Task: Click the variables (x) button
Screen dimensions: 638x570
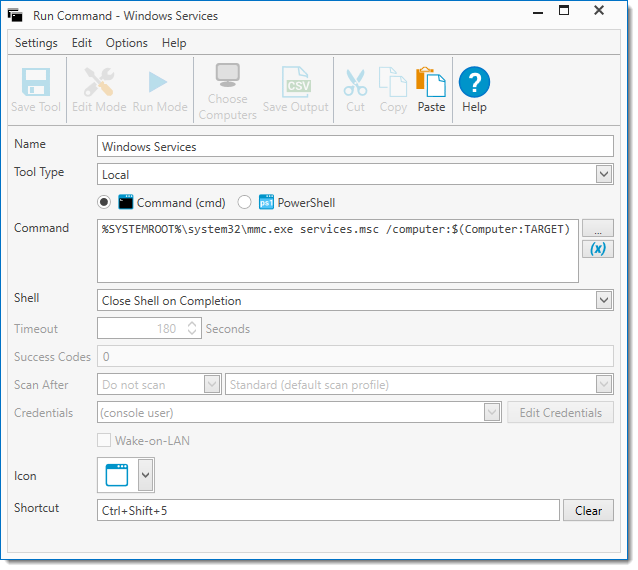Action: [x=598, y=249]
